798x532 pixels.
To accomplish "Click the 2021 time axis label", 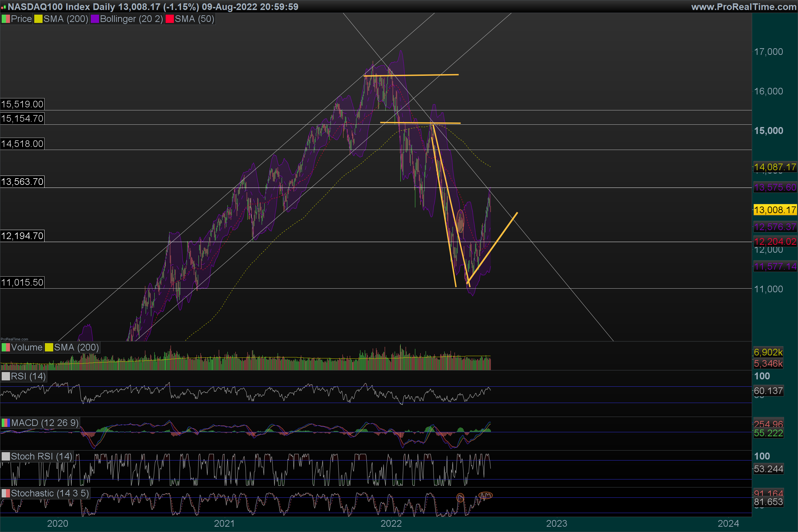I will 224,523.
